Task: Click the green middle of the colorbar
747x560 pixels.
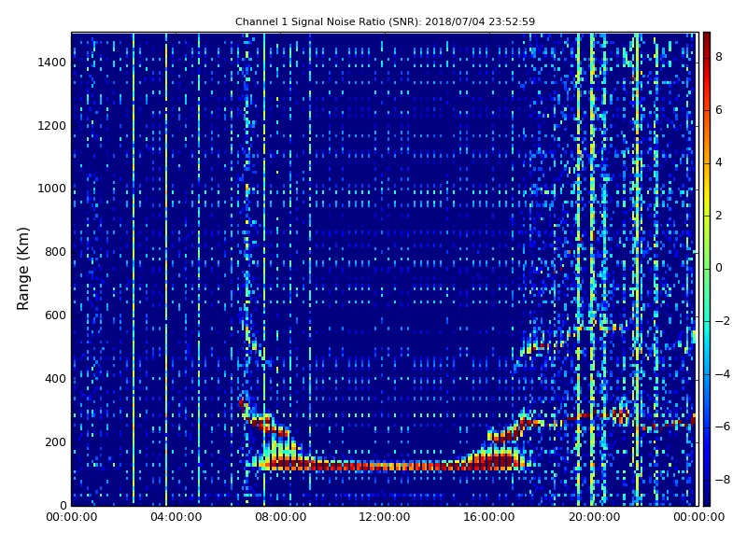Action: pyautogui.click(x=707, y=269)
